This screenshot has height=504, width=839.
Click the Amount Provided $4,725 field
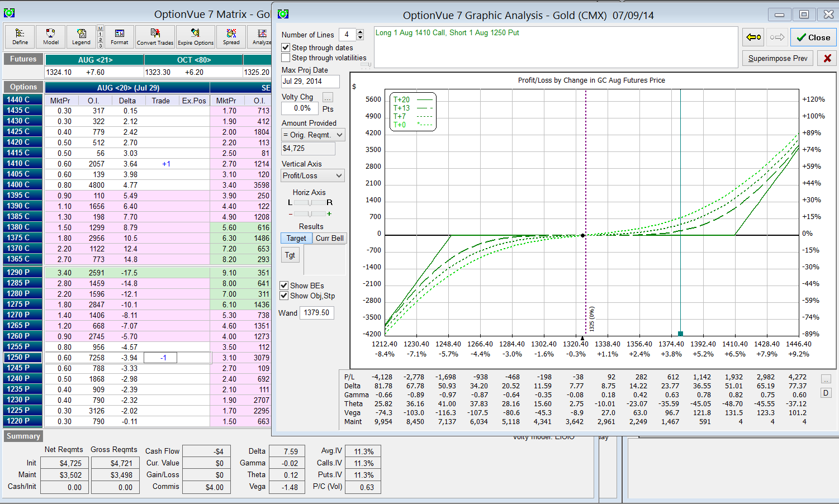308,149
